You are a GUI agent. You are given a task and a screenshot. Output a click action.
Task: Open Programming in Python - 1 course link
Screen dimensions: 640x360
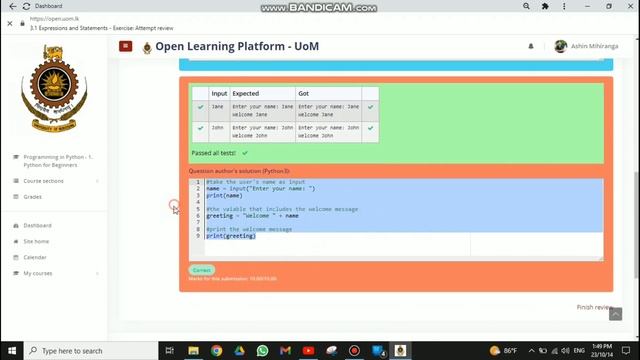58,161
